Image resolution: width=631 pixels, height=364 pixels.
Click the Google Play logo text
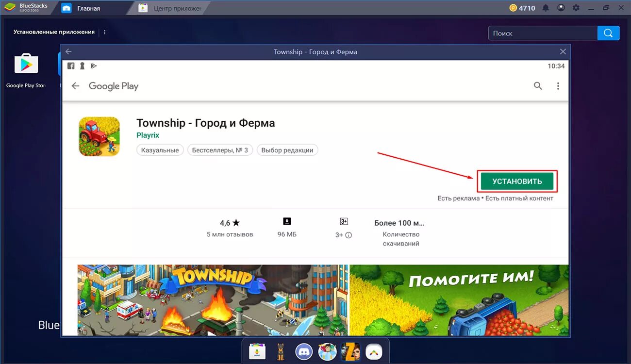click(114, 86)
